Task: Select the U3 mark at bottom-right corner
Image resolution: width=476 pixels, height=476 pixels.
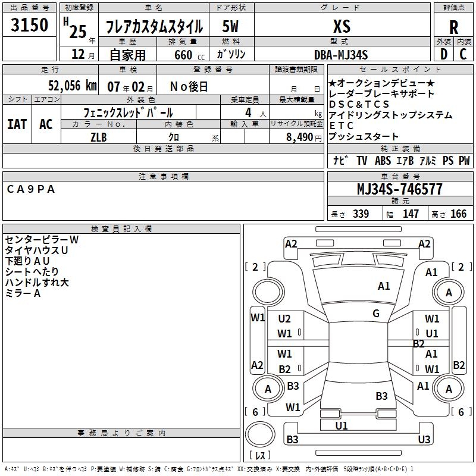Action: [424, 440]
